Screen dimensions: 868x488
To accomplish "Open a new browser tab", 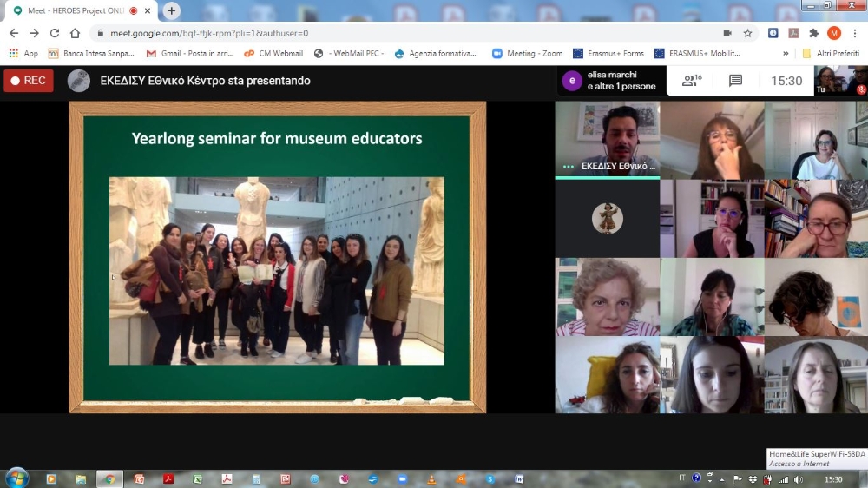I will click(172, 10).
